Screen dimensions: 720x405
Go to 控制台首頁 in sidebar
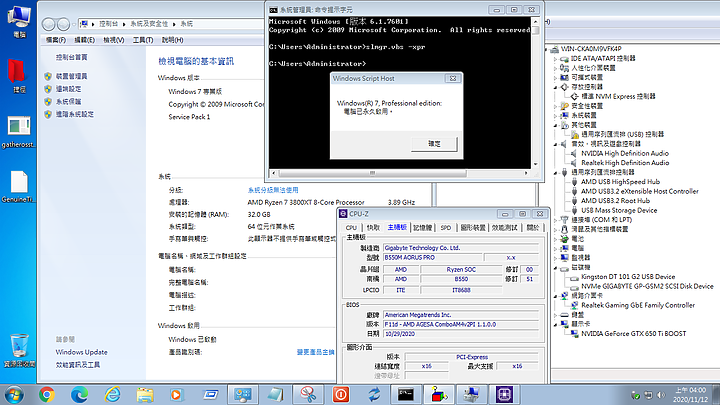71,57
